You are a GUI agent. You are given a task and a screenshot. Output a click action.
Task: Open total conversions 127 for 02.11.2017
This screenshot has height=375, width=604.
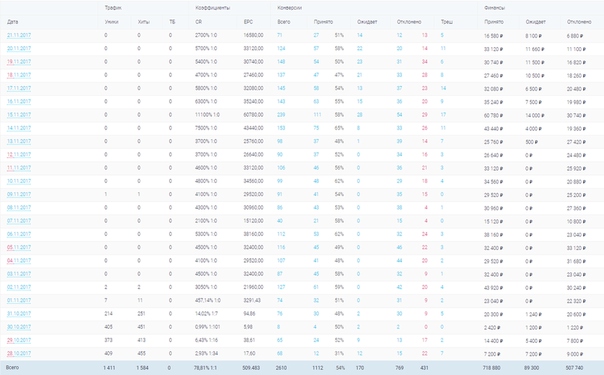pos(281,287)
